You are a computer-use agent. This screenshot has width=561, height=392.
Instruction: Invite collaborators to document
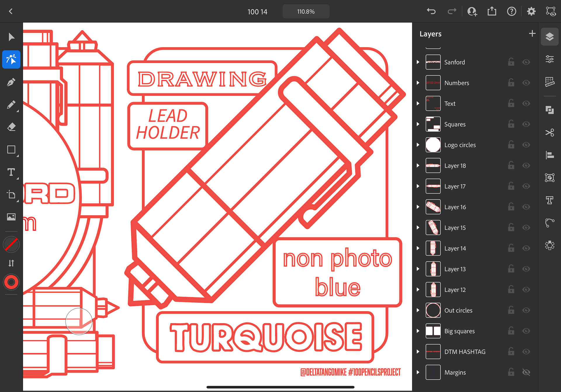(472, 11)
